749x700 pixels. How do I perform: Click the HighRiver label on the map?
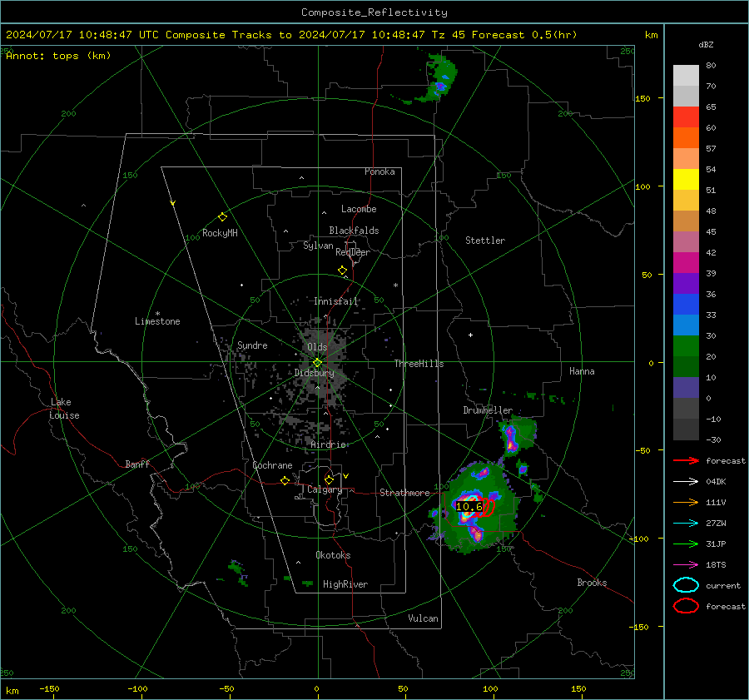click(345, 584)
